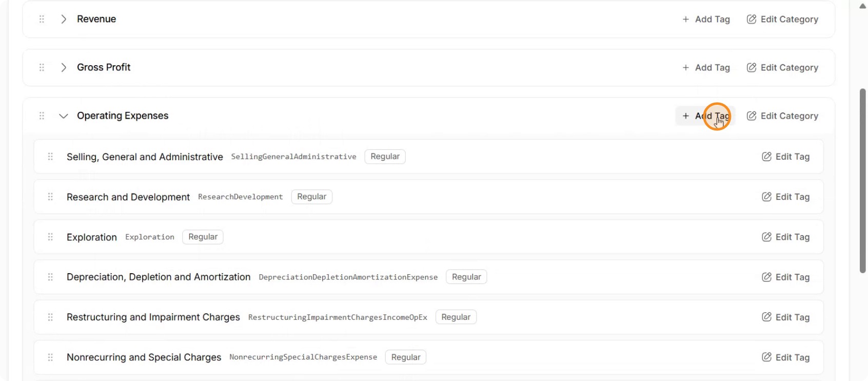Click the vertical scrollbar thumb

(862, 181)
